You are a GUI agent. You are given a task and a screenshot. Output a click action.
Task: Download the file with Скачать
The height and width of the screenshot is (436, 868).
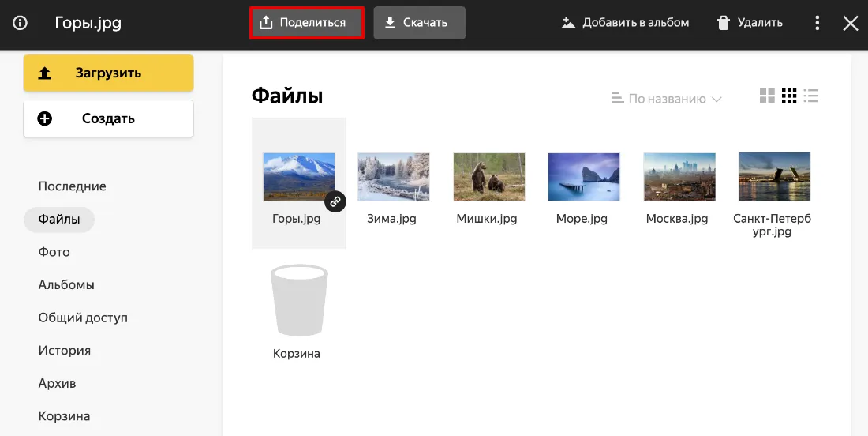[x=419, y=23]
